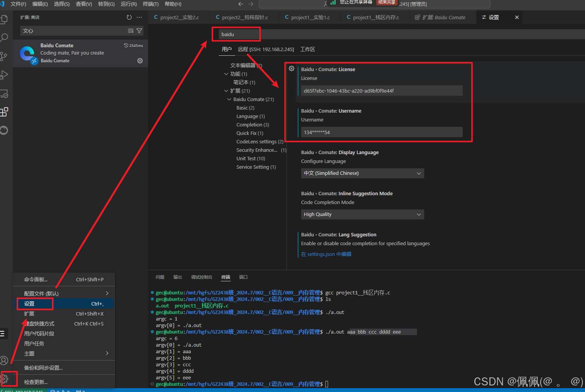Screen dimensions: 585x392
Task: Open Baidu Comate view in activity bar
Action: (4, 130)
